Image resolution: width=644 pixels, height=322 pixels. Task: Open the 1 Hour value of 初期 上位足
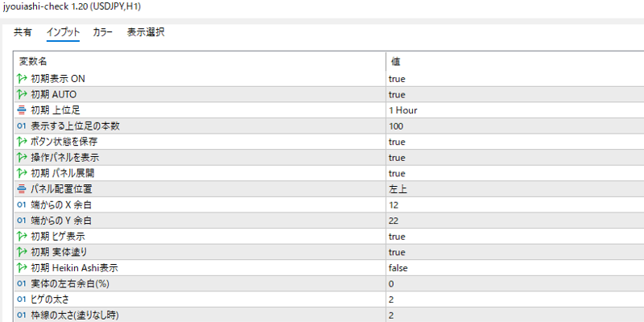coord(515,110)
